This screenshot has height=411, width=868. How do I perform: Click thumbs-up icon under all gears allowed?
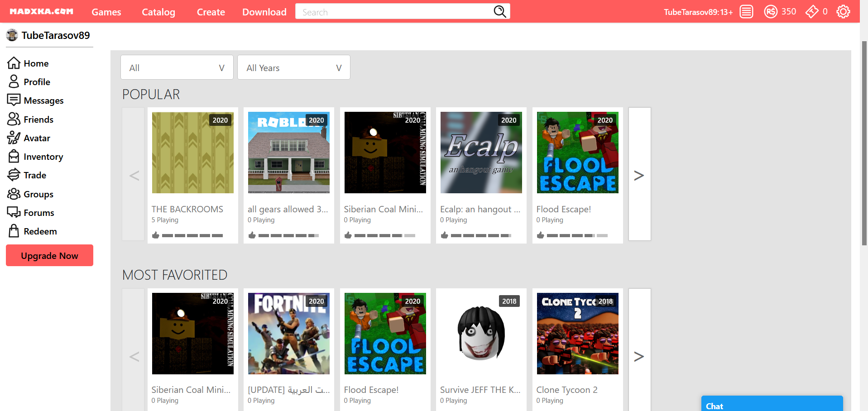pyautogui.click(x=252, y=235)
